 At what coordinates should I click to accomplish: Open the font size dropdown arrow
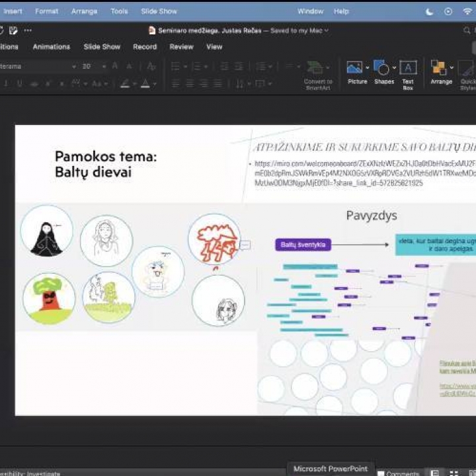(x=104, y=67)
